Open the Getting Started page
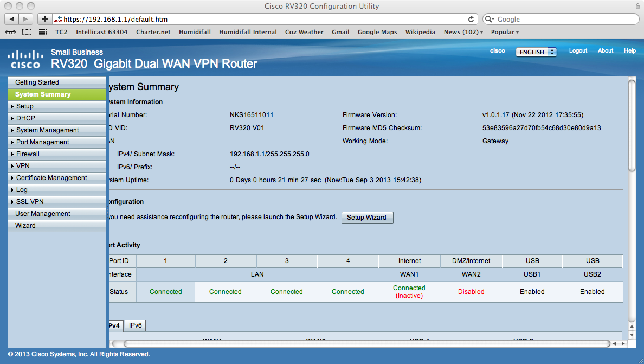The image size is (644, 364). pyautogui.click(x=57, y=82)
